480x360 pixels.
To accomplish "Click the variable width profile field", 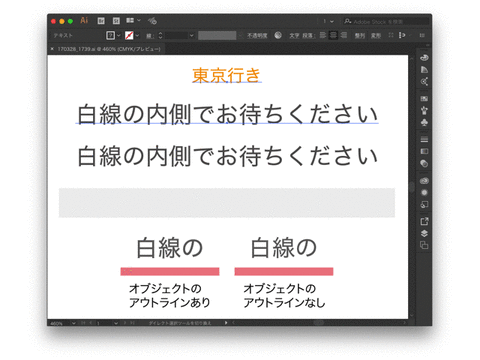I will coord(217,35).
